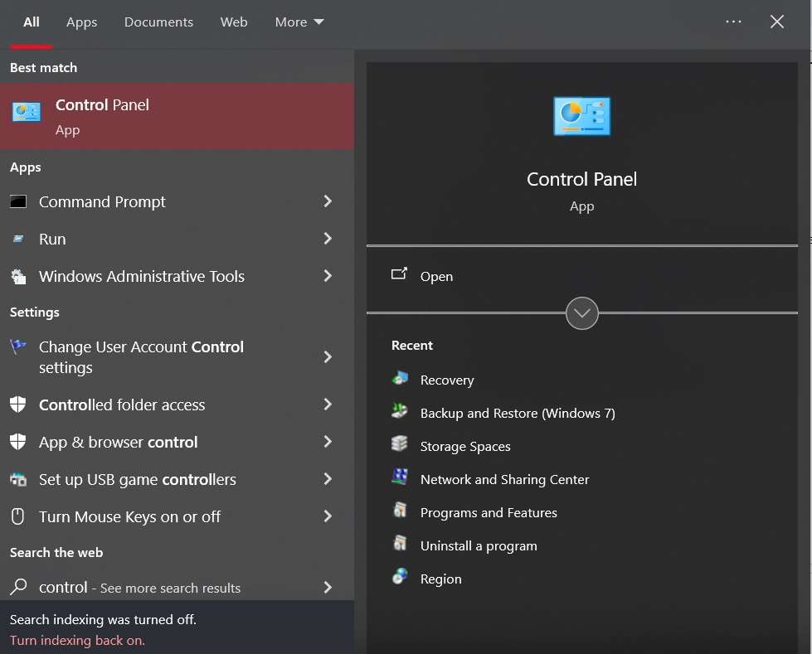Switch to the Web tab
Screen dimensions: 812x654
coord(234,22)
